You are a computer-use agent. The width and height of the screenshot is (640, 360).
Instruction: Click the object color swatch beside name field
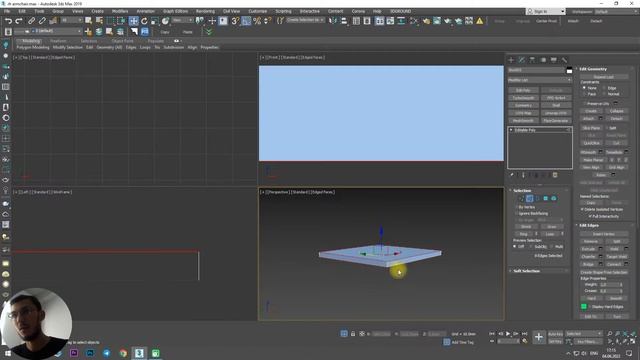(x=569, y=71)
